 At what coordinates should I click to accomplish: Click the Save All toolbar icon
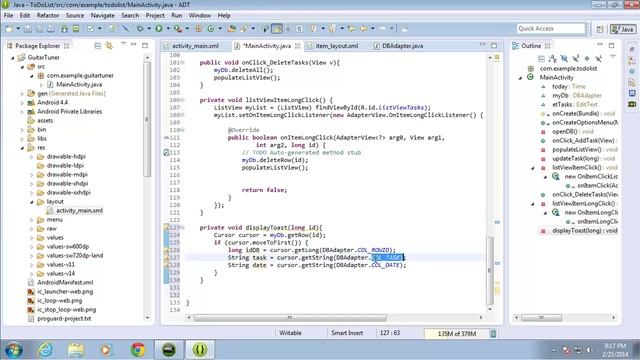pos(39,29)
